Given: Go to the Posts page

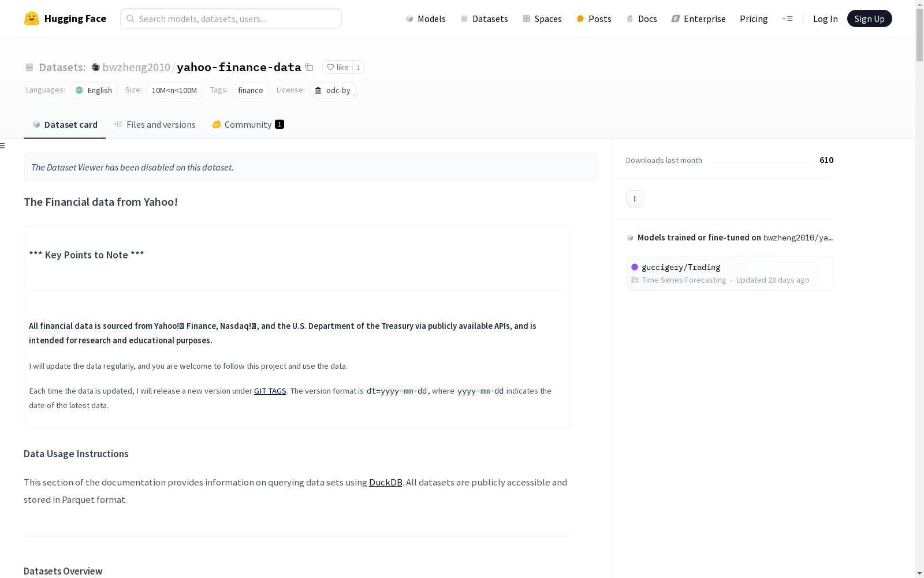Looking at the screenshot, I should point(594,18).
